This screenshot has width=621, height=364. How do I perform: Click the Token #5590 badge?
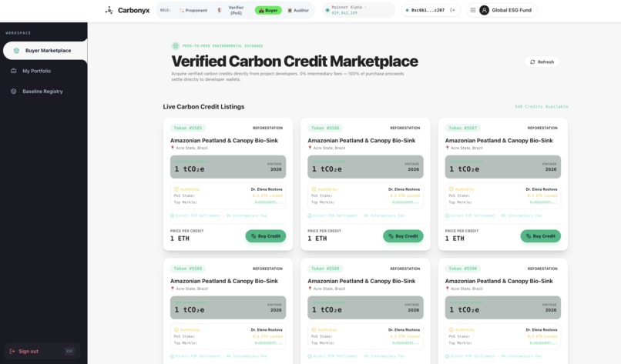(x=462, y=269)
